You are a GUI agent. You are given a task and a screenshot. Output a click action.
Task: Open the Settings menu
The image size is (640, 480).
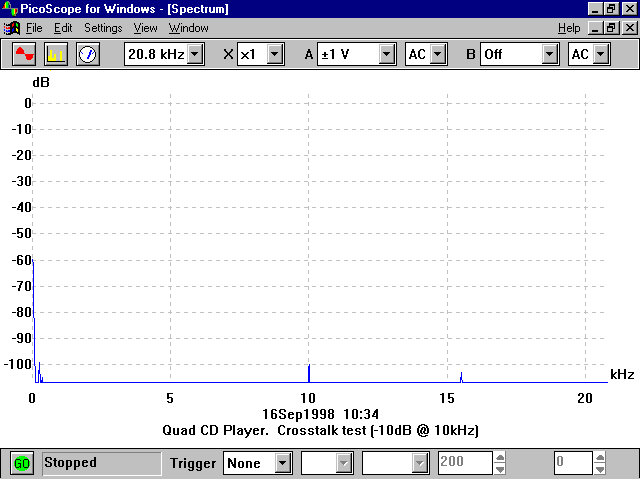(x=103, y=28)
